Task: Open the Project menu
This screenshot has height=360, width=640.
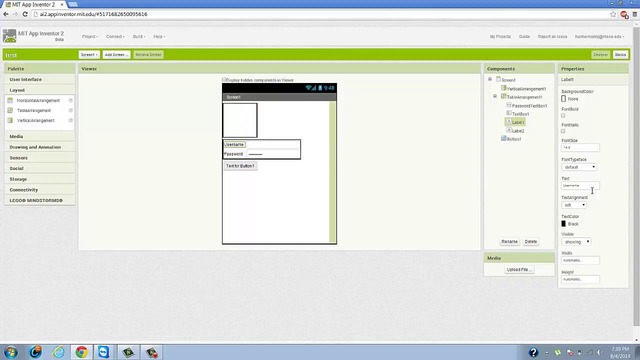Action: pos(90,36)
